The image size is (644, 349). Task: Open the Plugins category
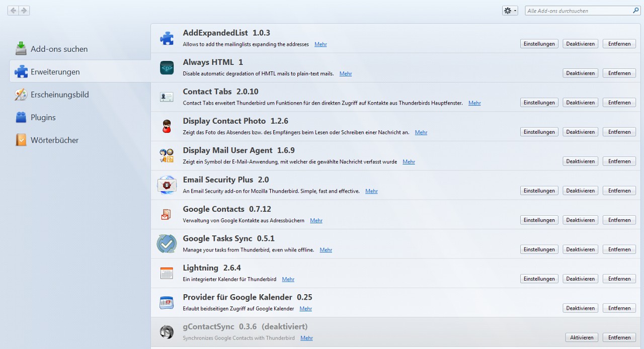click(80, 117)
